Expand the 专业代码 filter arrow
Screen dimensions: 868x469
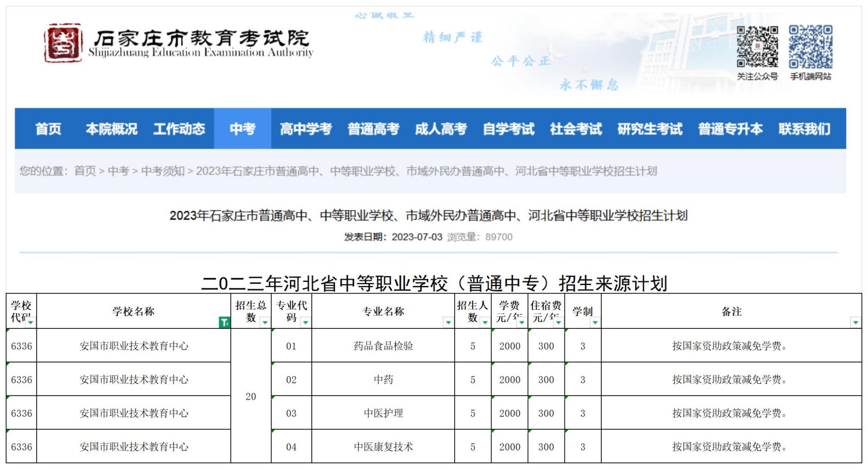point(305,323)
